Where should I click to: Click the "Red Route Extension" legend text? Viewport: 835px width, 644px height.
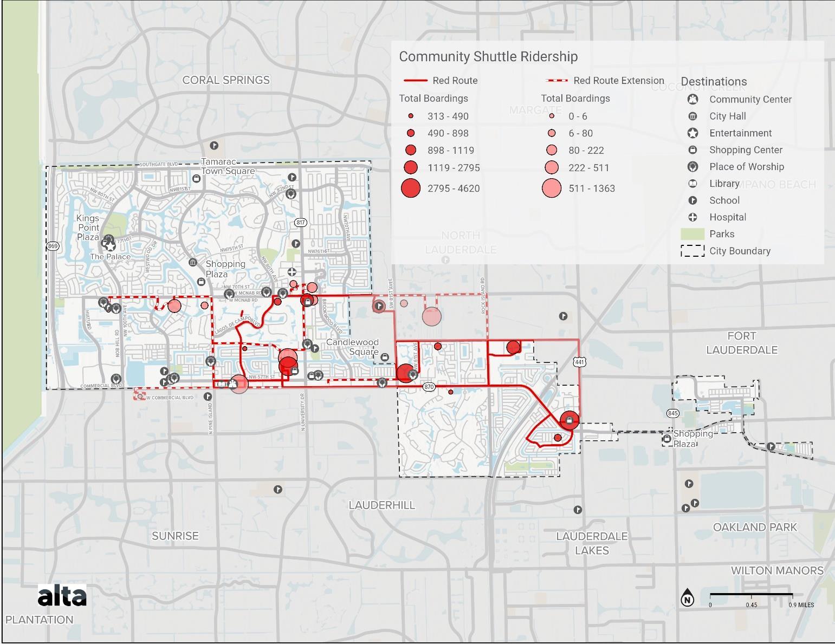(x=619, y=80)
